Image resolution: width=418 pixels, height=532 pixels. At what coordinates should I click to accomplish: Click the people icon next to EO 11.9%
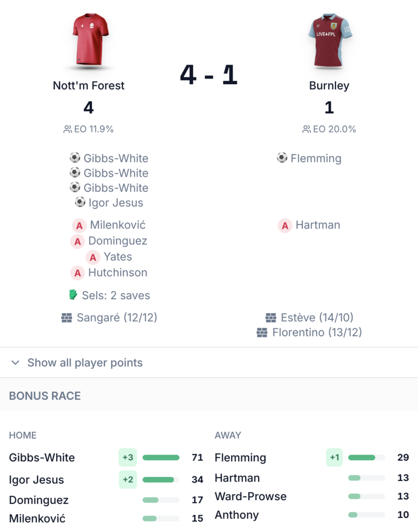point(68,129)
